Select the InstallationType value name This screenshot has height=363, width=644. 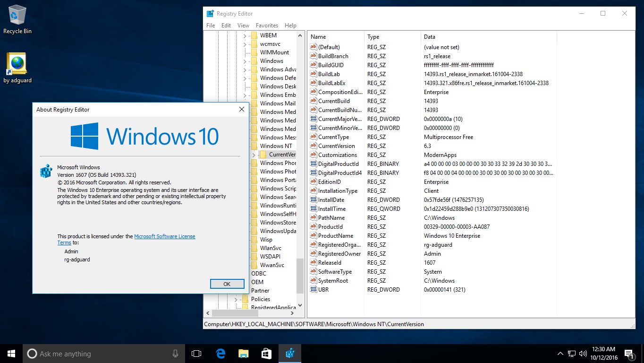pos(338,190)
